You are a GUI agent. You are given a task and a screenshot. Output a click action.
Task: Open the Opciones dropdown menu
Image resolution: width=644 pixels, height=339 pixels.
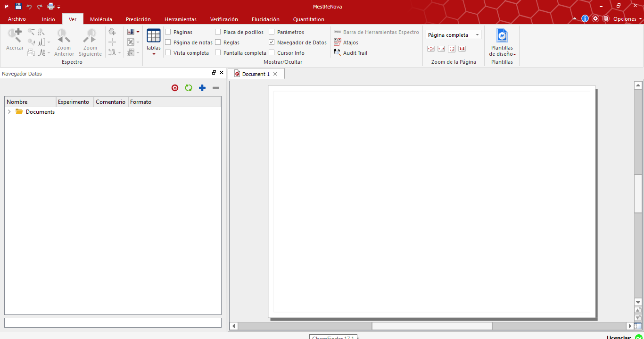(x=627, y=19)
